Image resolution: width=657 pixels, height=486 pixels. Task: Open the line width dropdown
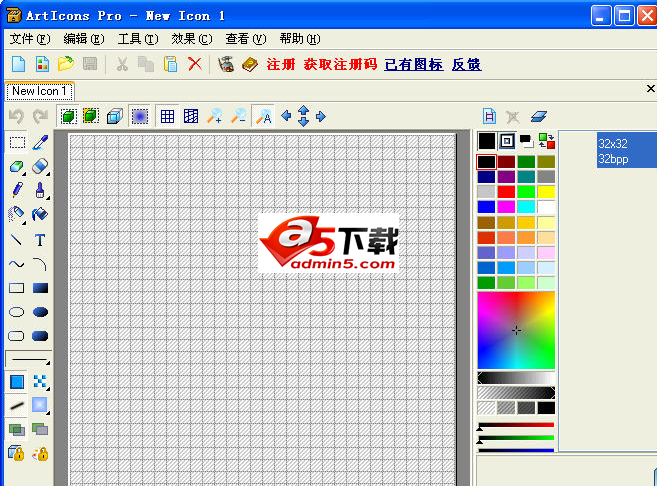(28, 360)
